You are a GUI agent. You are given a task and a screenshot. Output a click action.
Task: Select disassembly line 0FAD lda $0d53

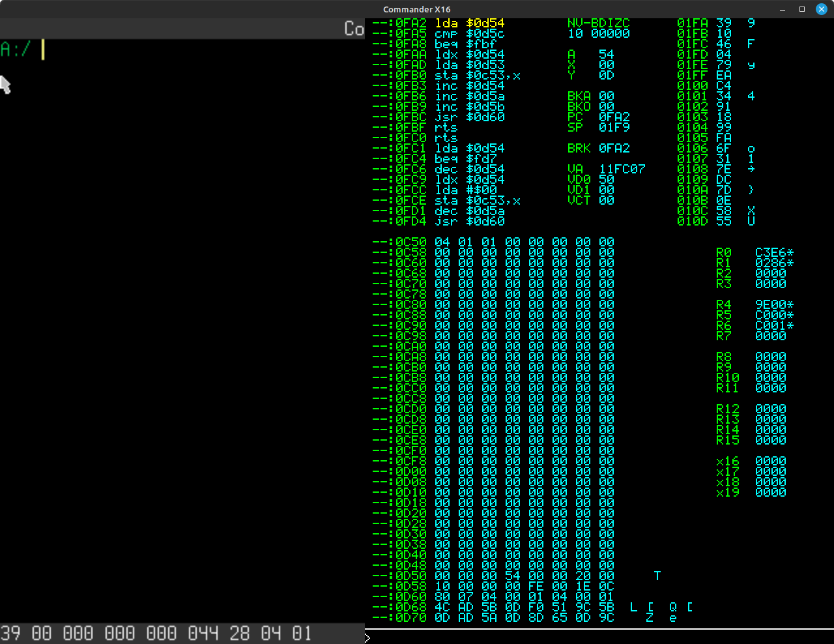point(439,65)
